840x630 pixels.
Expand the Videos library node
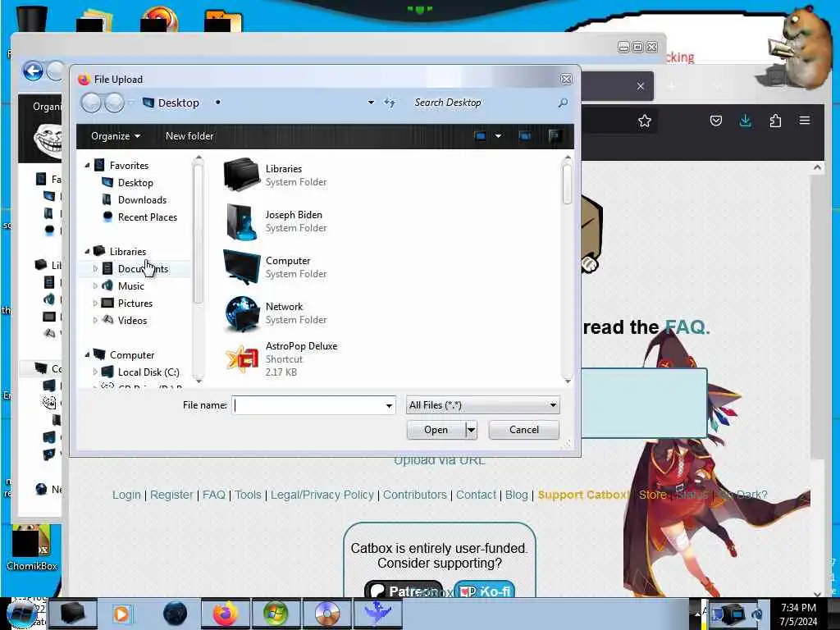click(x=95, y=321)
